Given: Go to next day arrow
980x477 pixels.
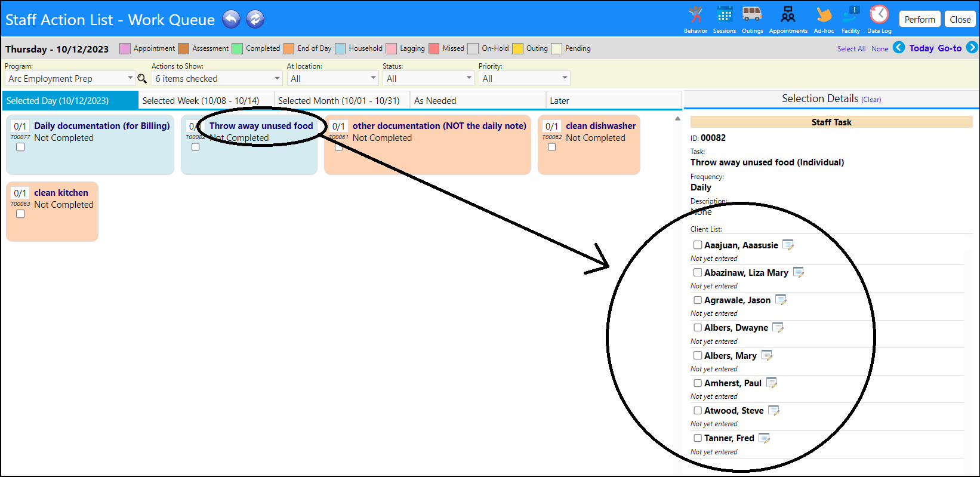Looking at the screenshot, I should click(x=972, y=48).
